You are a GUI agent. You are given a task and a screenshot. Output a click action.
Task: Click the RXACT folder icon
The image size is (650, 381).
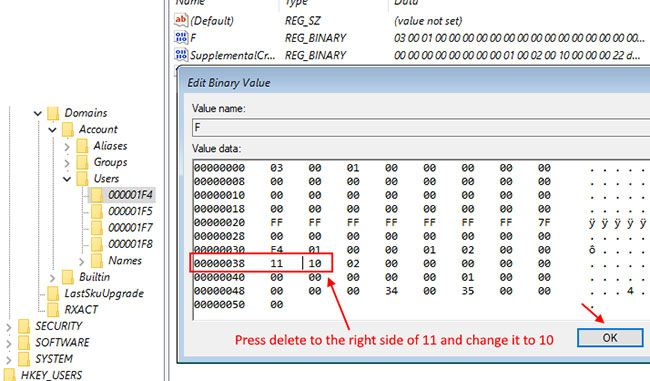(x=53, y=310)
